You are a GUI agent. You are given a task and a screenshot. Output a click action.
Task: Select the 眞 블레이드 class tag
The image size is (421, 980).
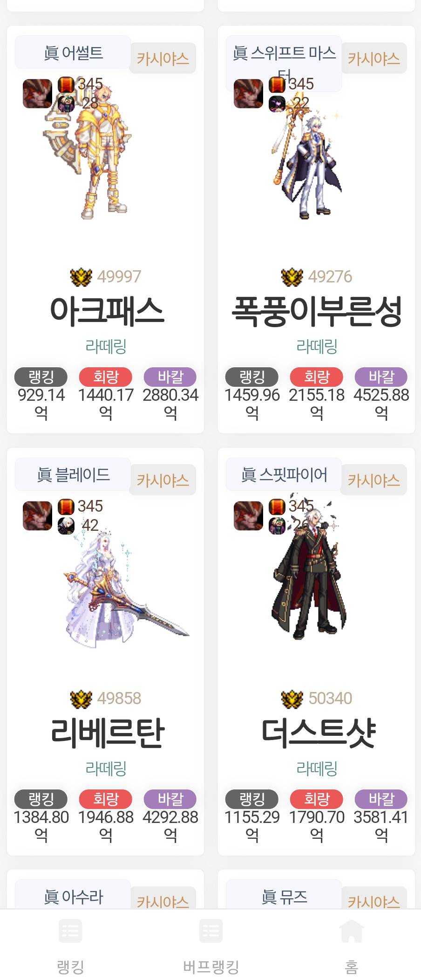(x=73, y=474)
